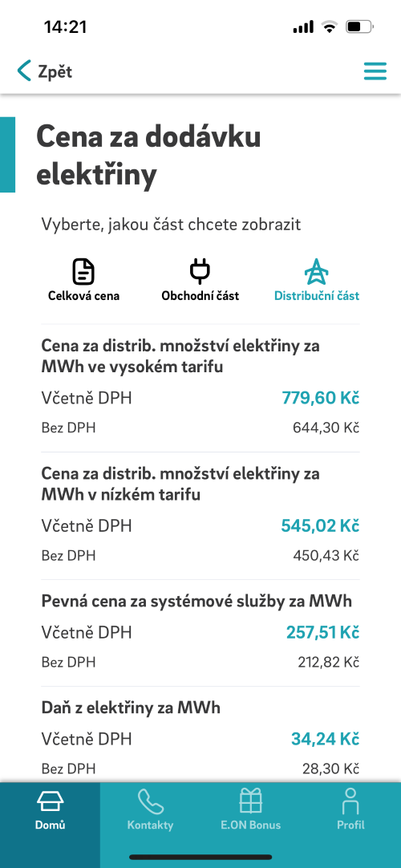Viewport: 401px width, 868px height.
Task: Go back via Zpět label
Action: point(55,71)
